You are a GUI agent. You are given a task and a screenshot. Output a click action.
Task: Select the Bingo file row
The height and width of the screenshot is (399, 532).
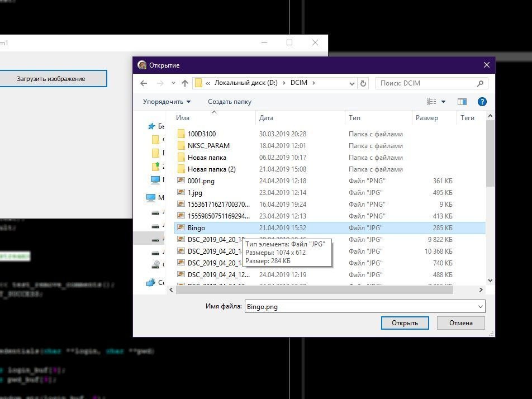tap(330, 228)
